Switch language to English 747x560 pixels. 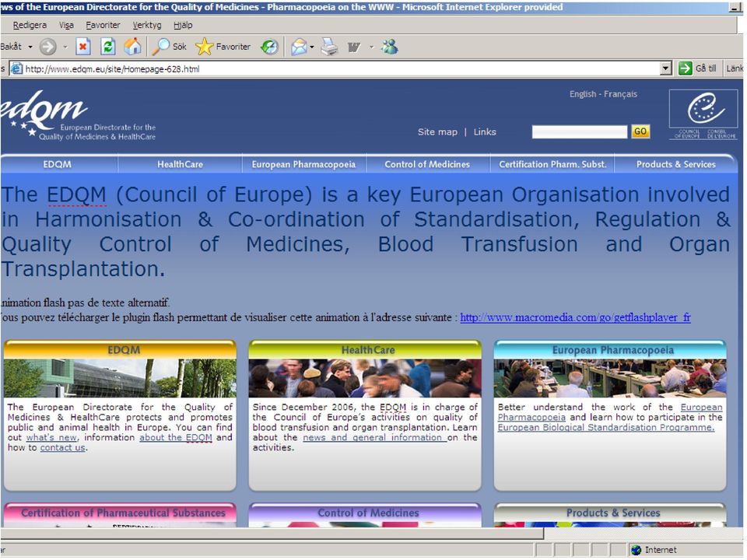(x=583, y=94)
